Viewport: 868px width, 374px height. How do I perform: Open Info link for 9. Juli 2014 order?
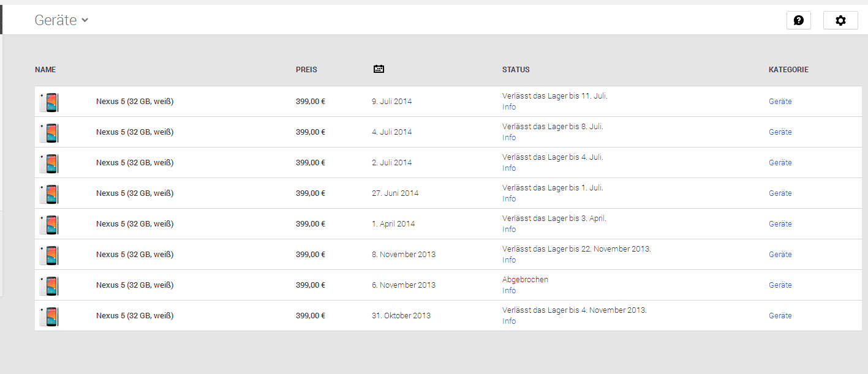pos(509,107)
